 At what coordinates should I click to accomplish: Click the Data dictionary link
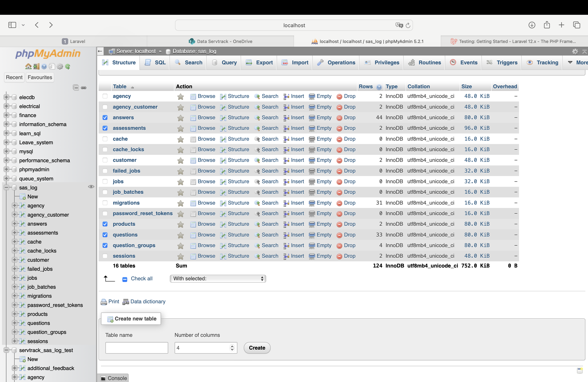(x=147, y=301)
